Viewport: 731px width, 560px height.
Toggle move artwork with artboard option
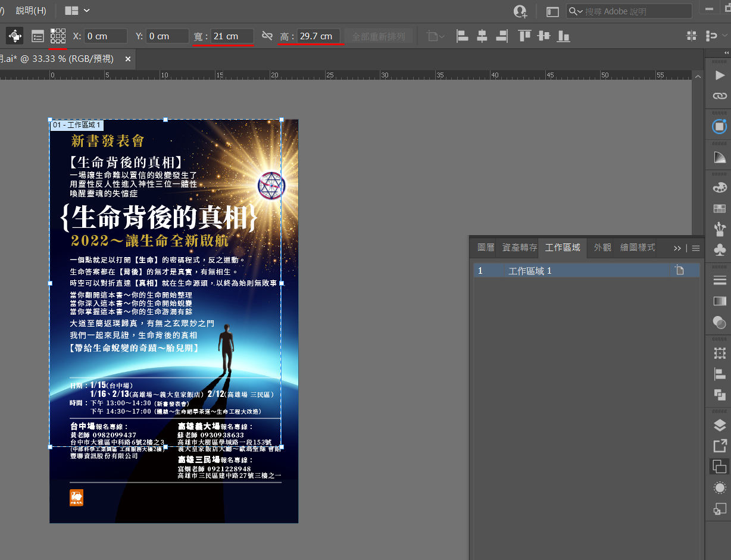click(x=14, y=36)
